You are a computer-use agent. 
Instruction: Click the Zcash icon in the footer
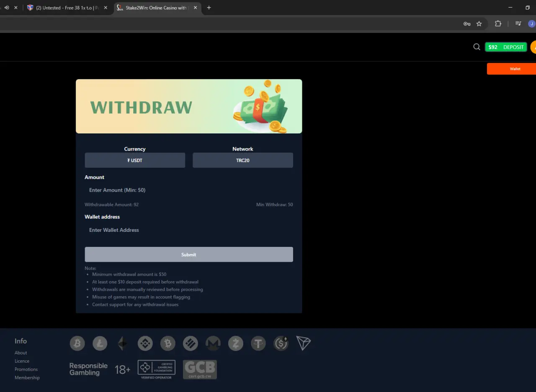tap(236, 343)
